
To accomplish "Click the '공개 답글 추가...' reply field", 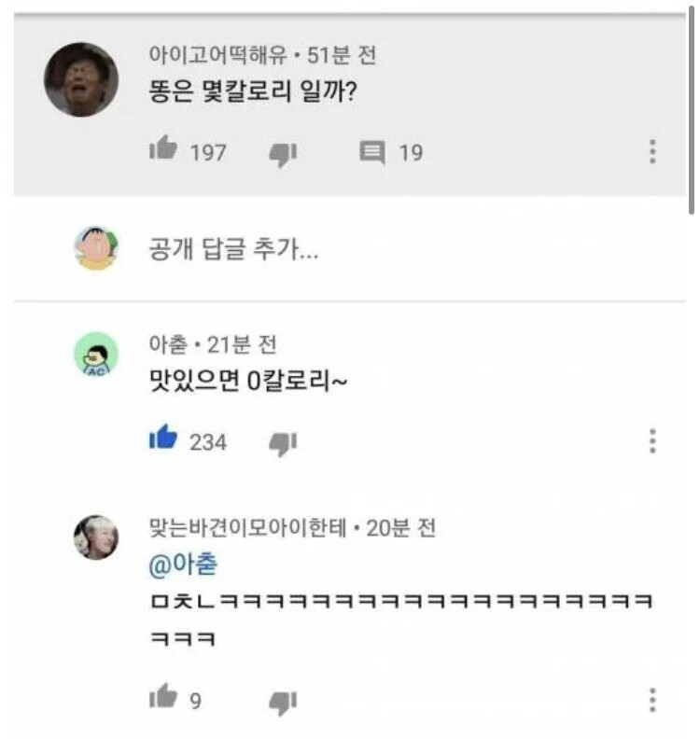I will tap(233, 249).
